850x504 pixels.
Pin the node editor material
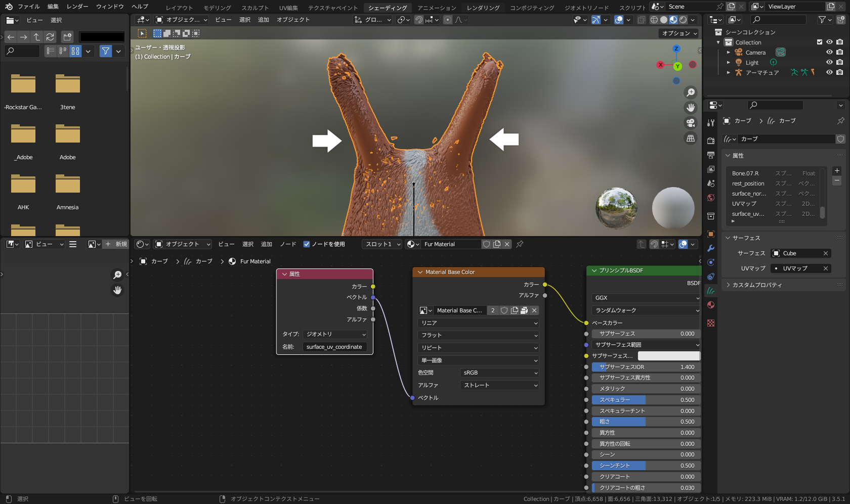(x=520, y=244)
